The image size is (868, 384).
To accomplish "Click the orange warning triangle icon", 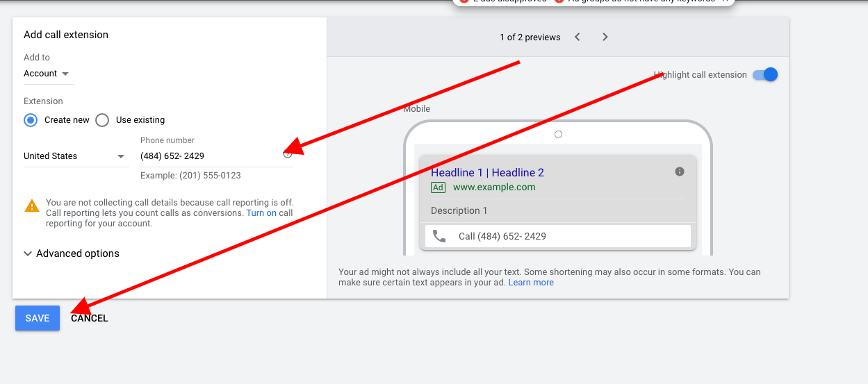I will click(32, 206).
